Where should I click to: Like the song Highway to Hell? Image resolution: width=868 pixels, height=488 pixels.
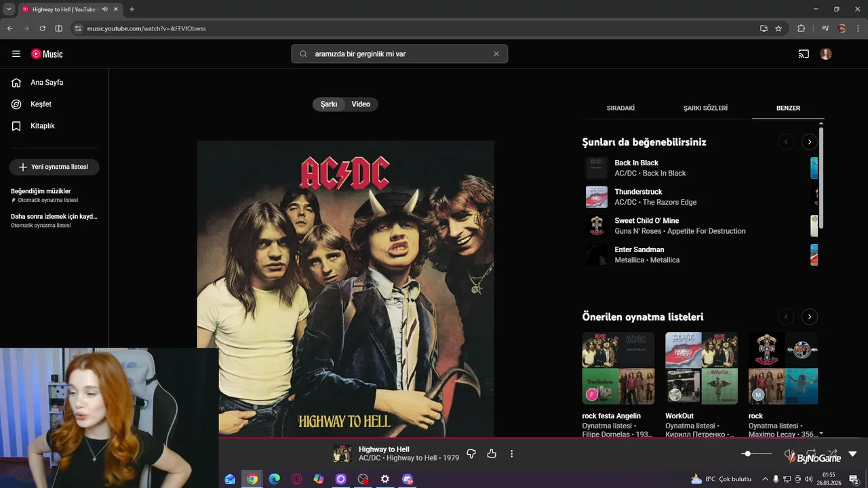pyautogui.click(x=492, y=454)
